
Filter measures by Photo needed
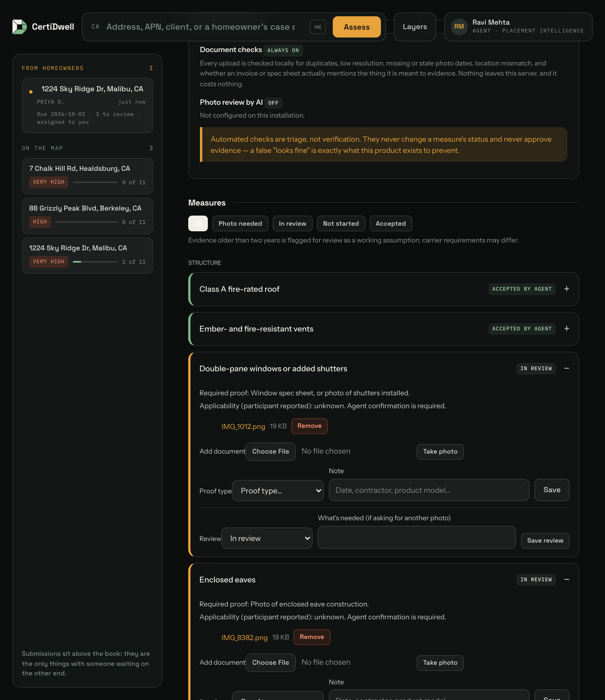coord(240,223)
